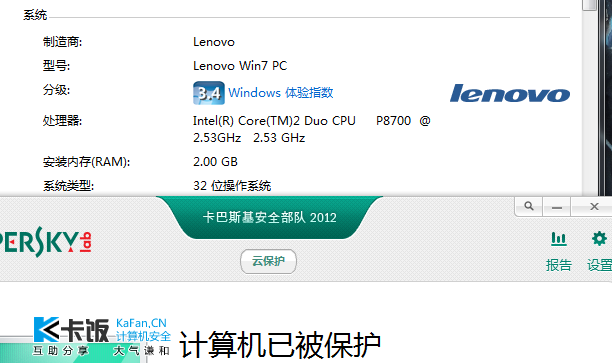This screenshot has height=363, width=612.
Task: Click the processor value Intel Core2 Duo P8700
Action: click(x=311, y=129)
